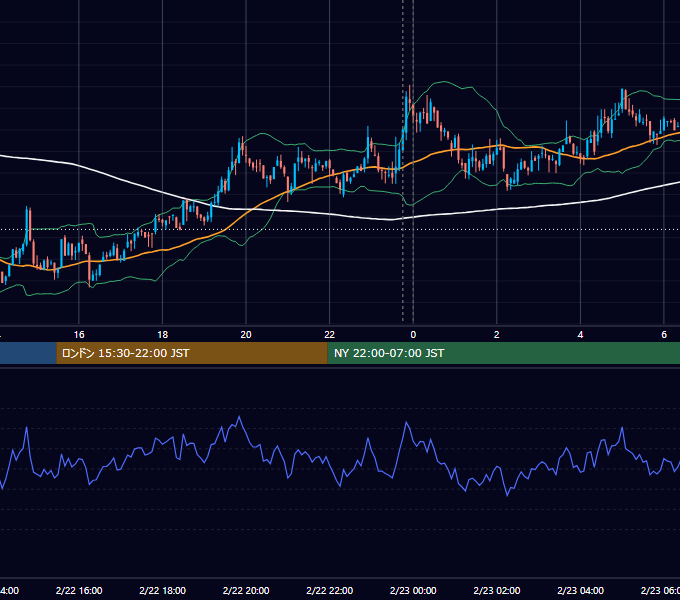Click the NY 22:00-07:00 JST session bar
The image size is (680, 600).
point(503,353)
